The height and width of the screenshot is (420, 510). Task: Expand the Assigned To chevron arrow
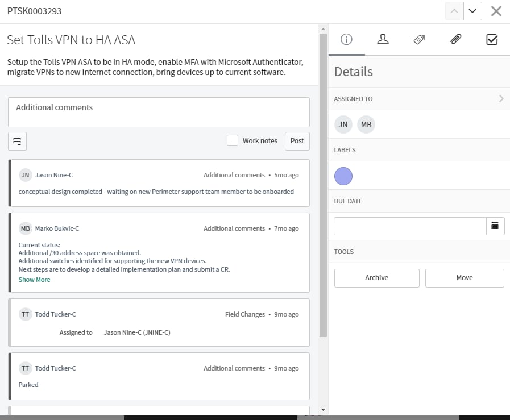501,99
